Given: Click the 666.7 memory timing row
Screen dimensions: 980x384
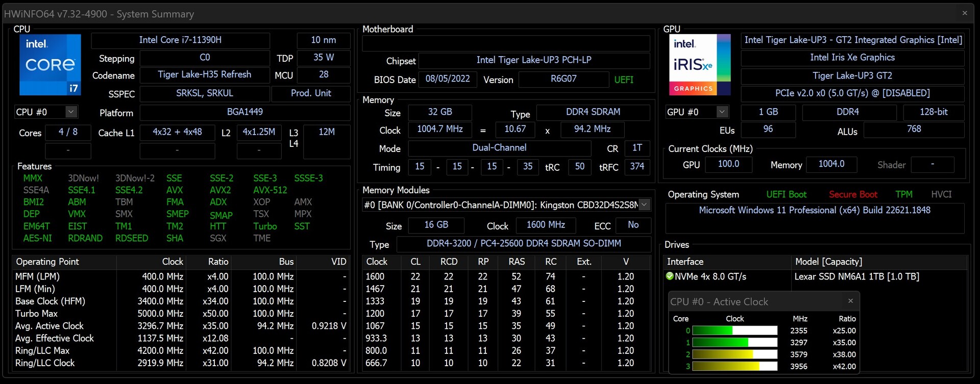Looking at the screenshot, I should pyautogui.click(x=506, y=363).
